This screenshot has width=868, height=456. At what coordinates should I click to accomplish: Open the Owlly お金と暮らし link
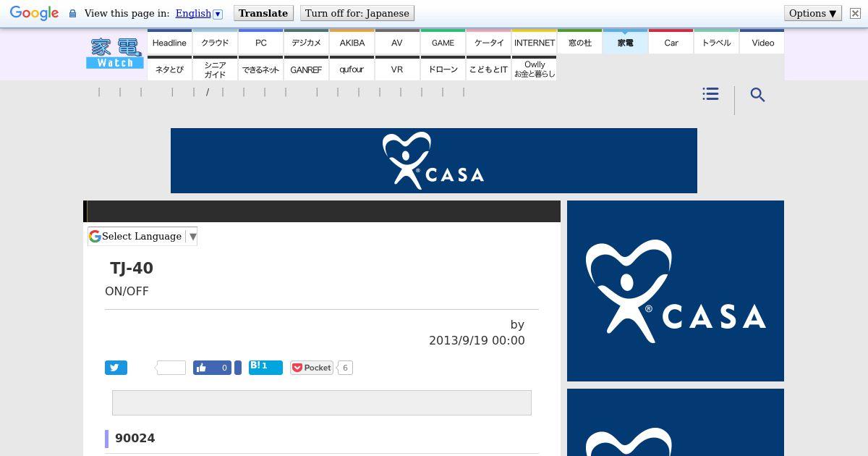tap(534, 69)
